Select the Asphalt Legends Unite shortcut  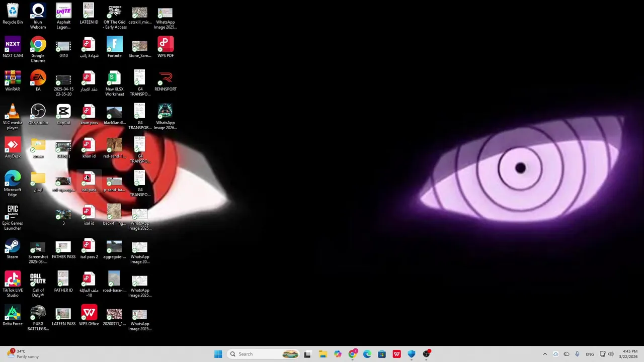click(x=63, y=16)
